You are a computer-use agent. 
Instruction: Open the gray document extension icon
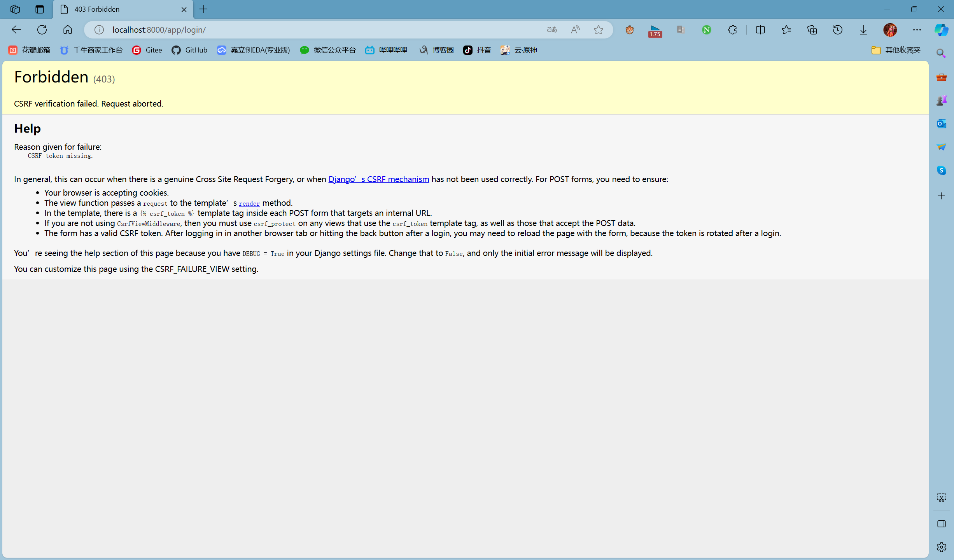pyautogui.click(x=681, y=30)
